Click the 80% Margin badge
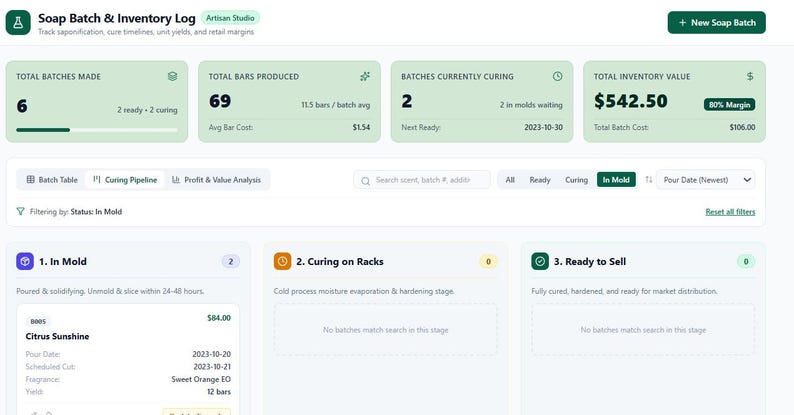Viewport: 794px width, 415px height. click(729, 105)
